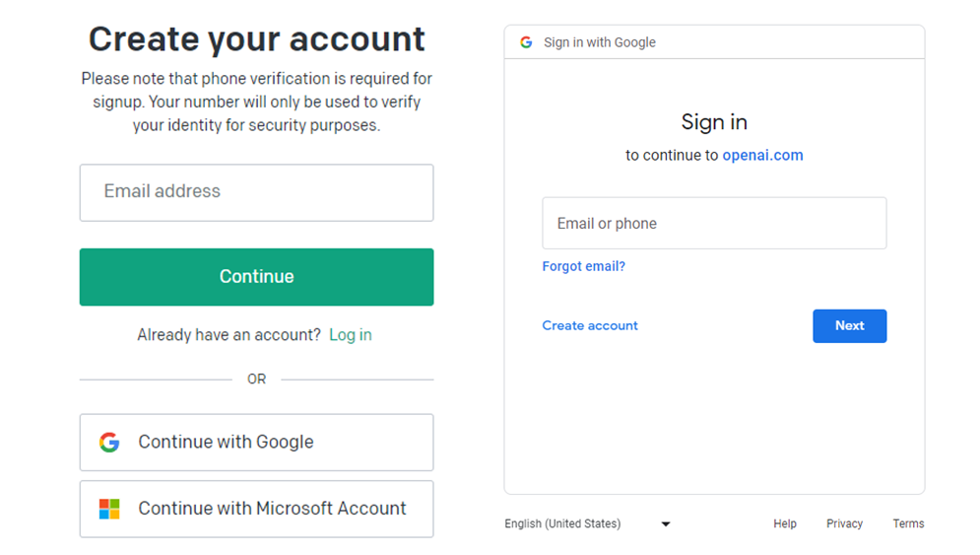Open the Terms link in footer
The image size is (980, 555).
click(908, 523)
